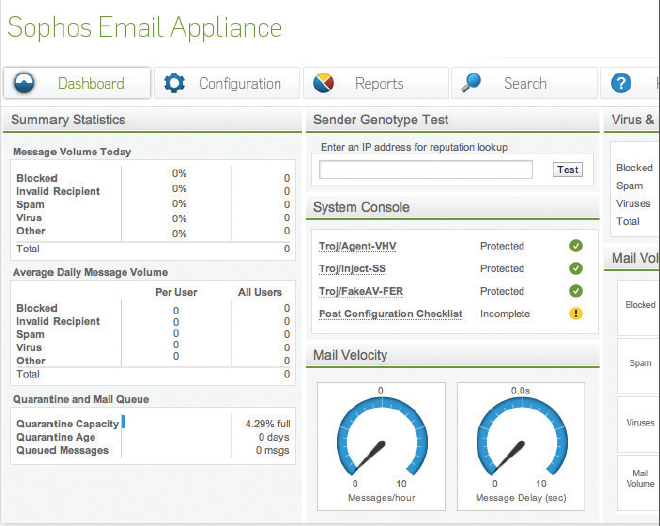Click the 'Per User' column header

point(176,292)
